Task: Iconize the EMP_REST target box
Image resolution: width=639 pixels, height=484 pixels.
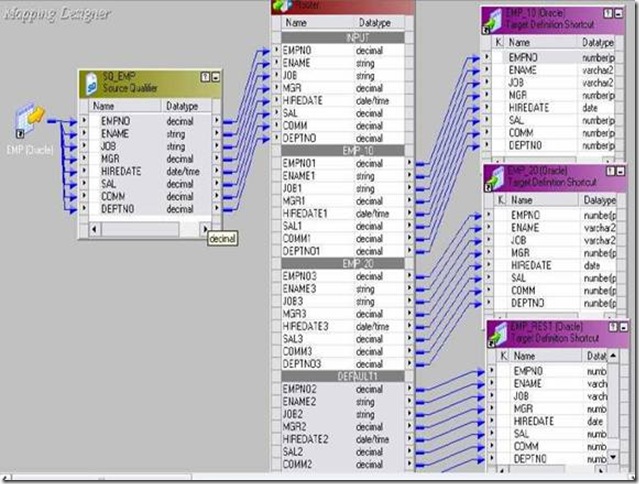Action: [624, 327]
